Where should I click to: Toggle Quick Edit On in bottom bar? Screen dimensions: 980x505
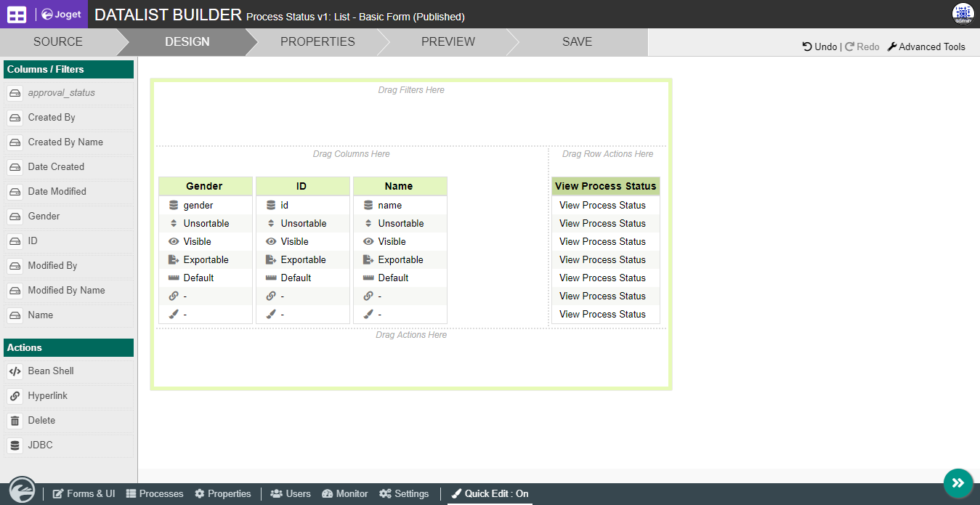[490, 494]
